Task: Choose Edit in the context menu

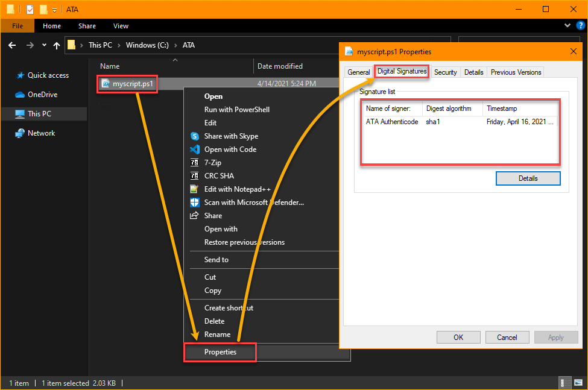Action: point(210,123)
